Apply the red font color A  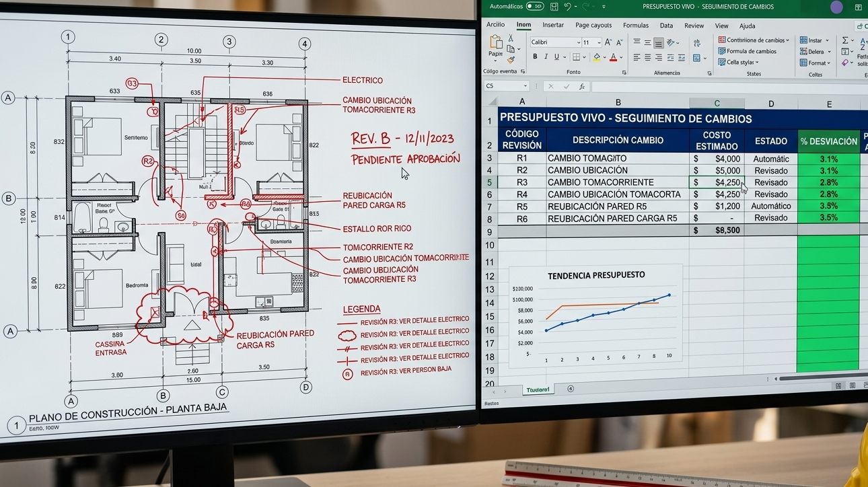pyautogui.click(x=613, y=58)
